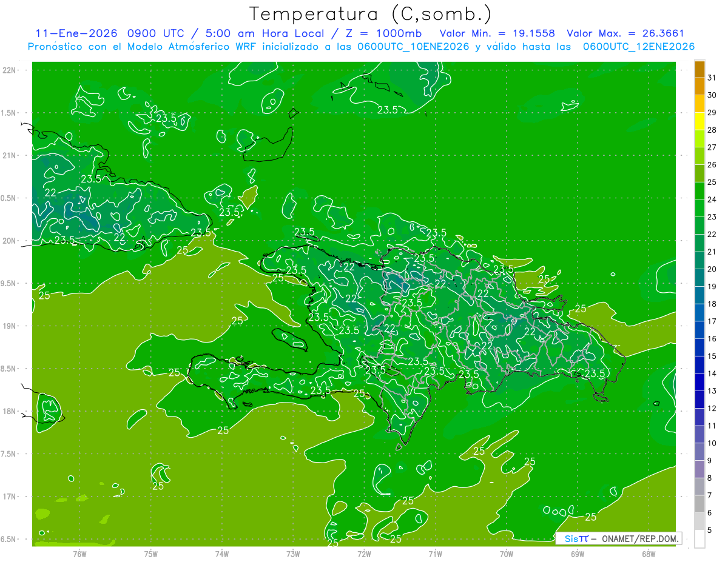Click the '18N' latitude axis label
The width and height of the screenshot is (728, 562).
(8, 412)
